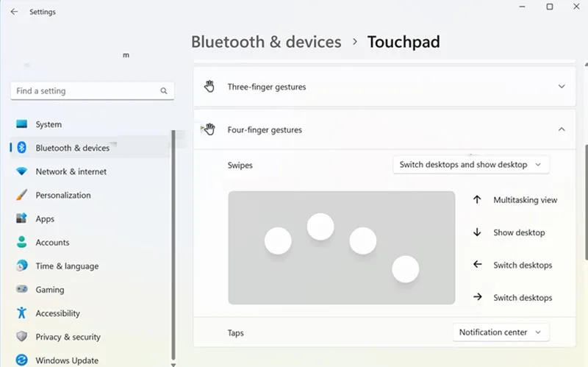Click the System monitor icon in sidebar
The height and width of the screenshot is (367, 588).
[x=22, y=124]
